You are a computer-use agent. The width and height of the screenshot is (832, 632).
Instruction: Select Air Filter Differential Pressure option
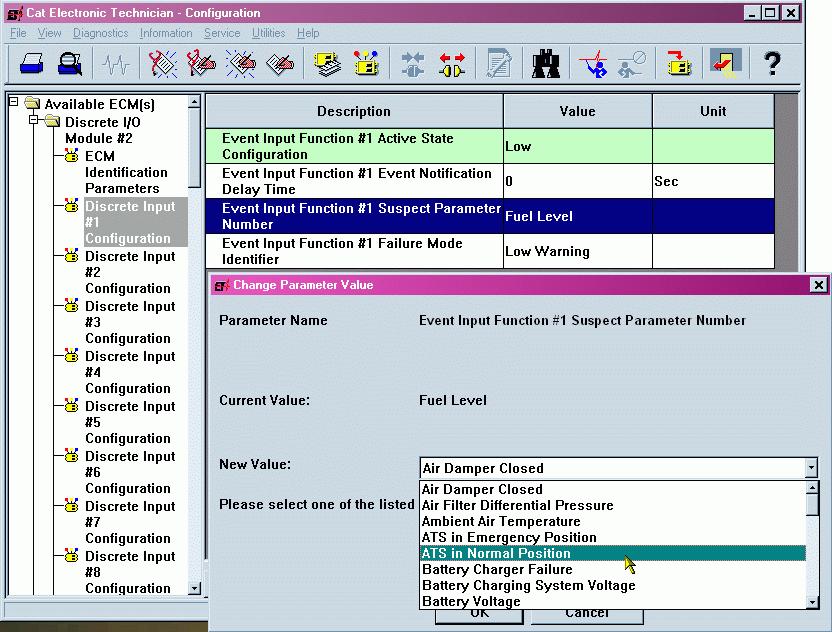click(x=613, y=505)
